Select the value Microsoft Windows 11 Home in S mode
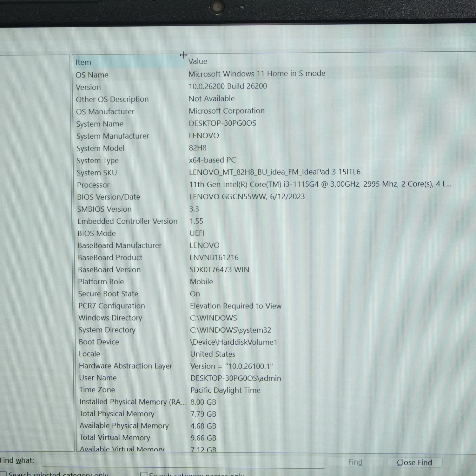The image size is (476, 476). (x=257, y=74)
